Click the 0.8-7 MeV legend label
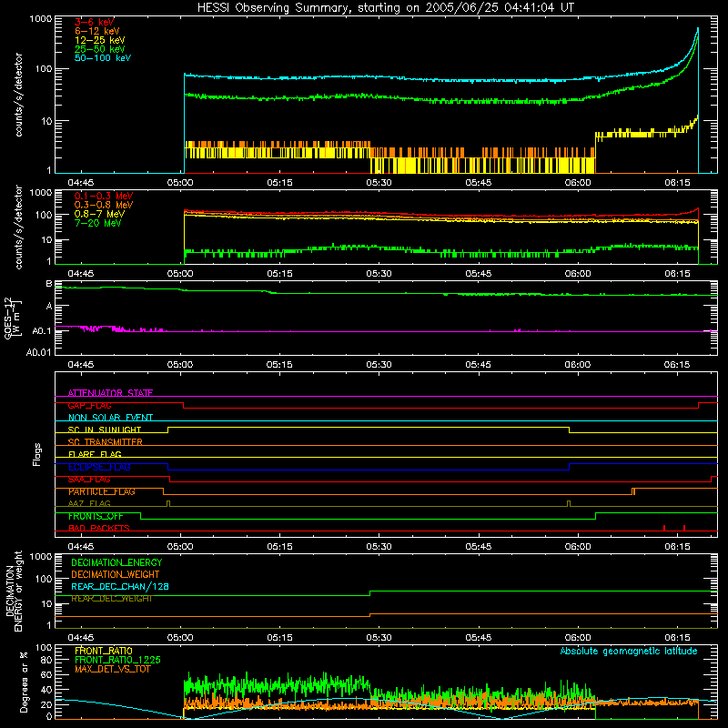The image size is (728, 728). point(100,214)
